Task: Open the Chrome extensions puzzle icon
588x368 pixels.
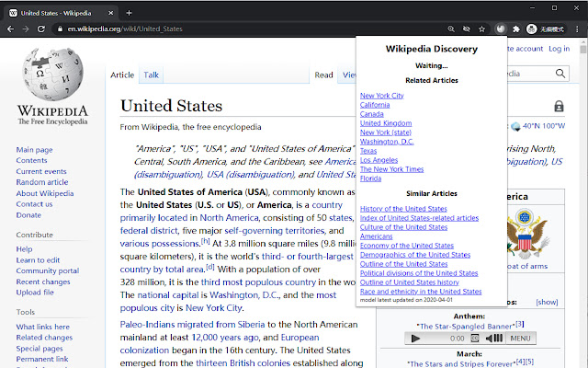Action: pyautogui.click(x=515, y=29)
